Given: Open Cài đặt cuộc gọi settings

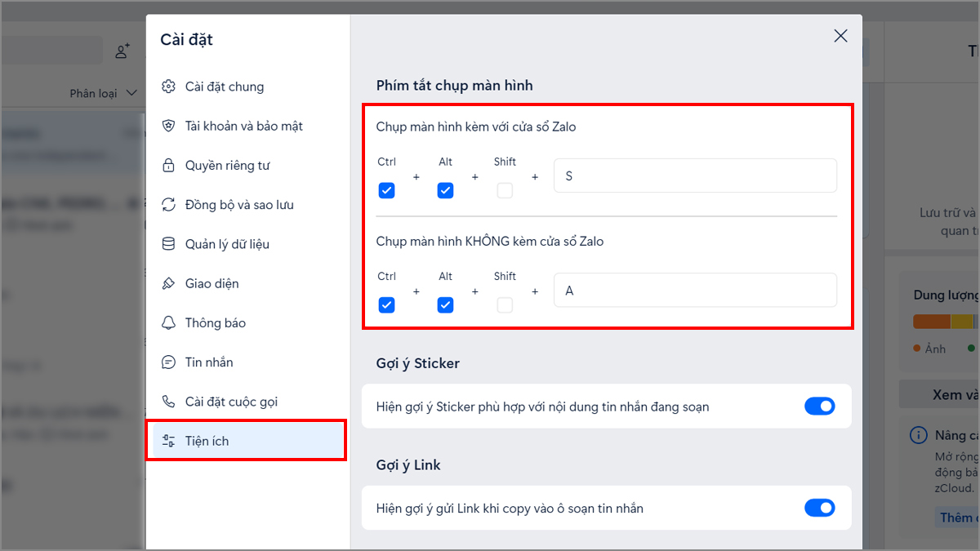Looking at the screenshot, I should pyautogui.click(x=248, y=402).
